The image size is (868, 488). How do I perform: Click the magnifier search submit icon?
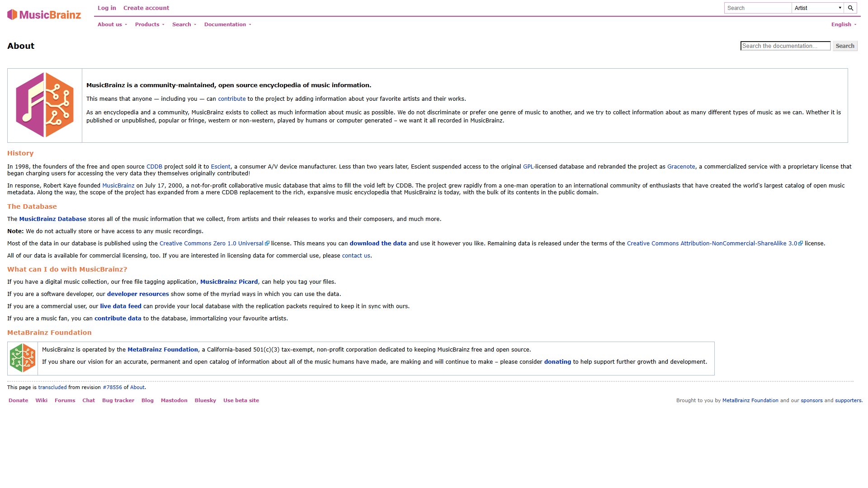(x=850, y=8)
